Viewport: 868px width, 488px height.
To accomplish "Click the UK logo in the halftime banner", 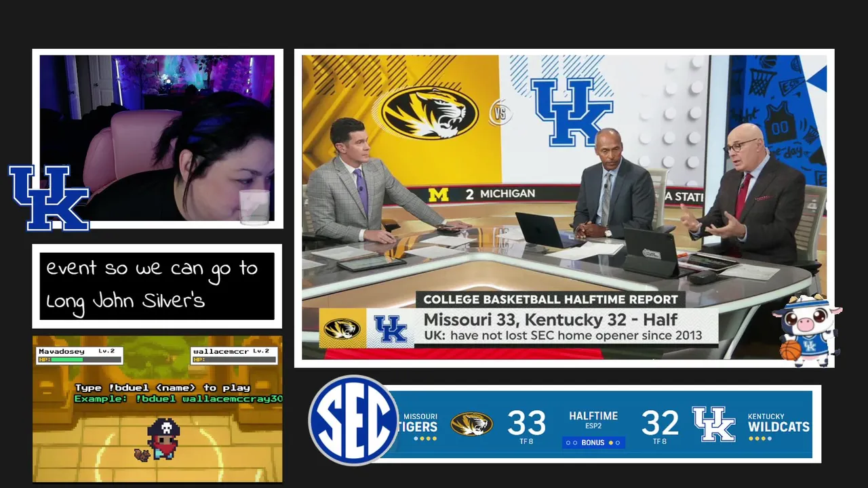I will [x=391, y=329].
